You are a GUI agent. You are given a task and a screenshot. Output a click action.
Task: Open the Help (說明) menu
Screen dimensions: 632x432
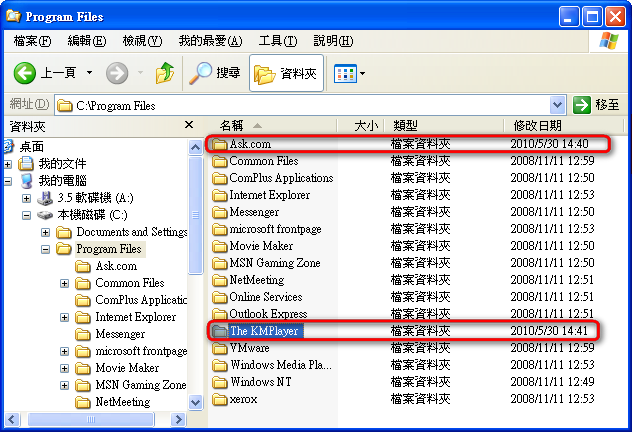333,41
